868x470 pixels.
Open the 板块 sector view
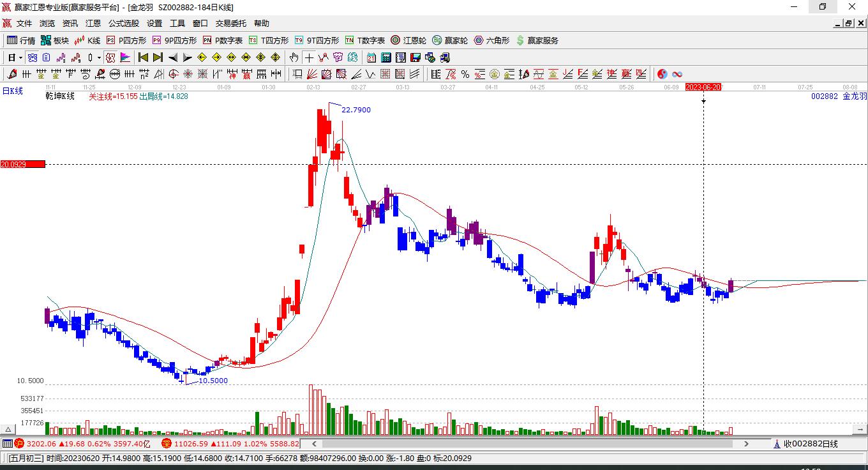tap(55, 40)
